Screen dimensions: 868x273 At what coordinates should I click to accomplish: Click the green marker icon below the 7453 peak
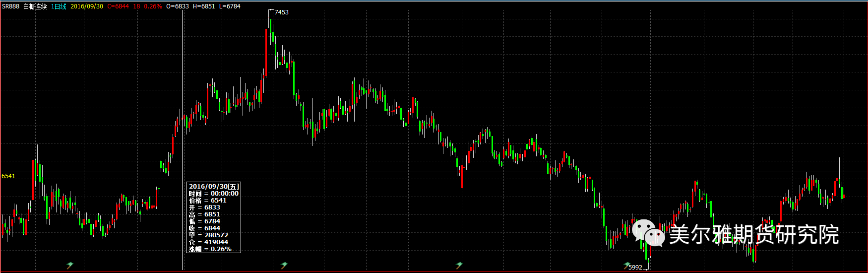click(284, 266)
